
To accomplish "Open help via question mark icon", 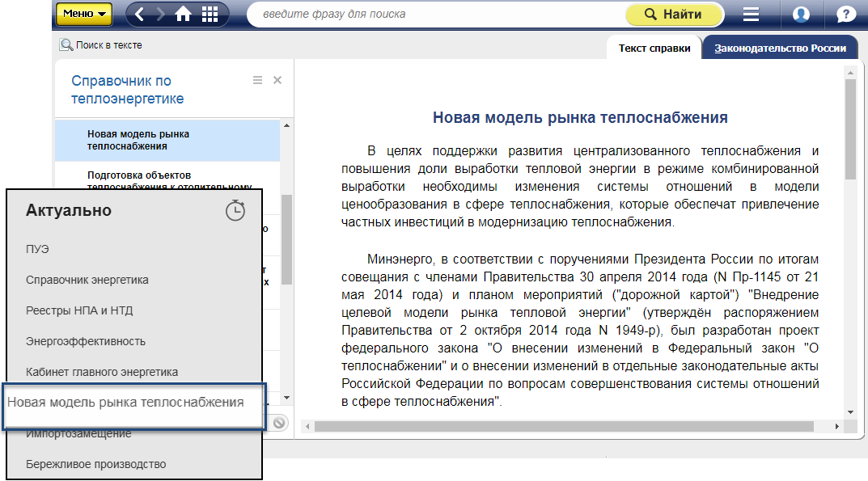I will click(846, 15).
